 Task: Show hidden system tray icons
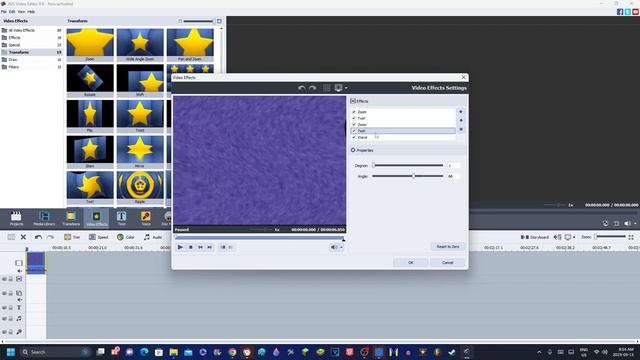coord(539,352)
